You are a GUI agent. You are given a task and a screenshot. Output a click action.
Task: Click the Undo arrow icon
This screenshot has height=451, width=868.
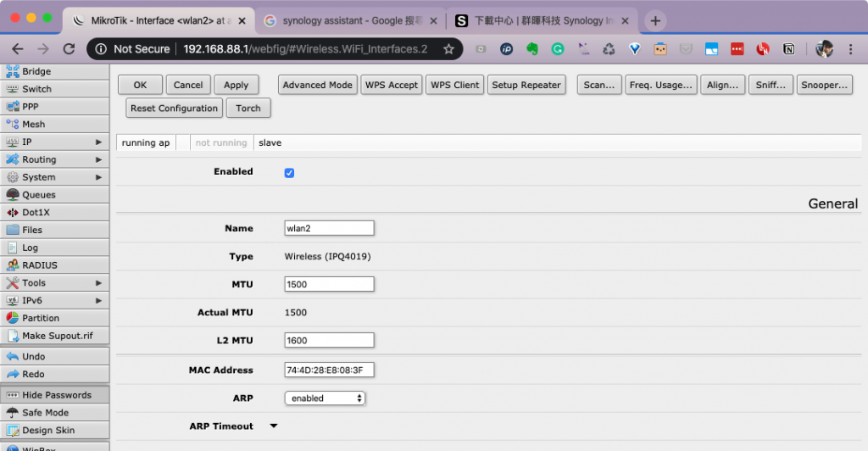(x=12, y=356)
